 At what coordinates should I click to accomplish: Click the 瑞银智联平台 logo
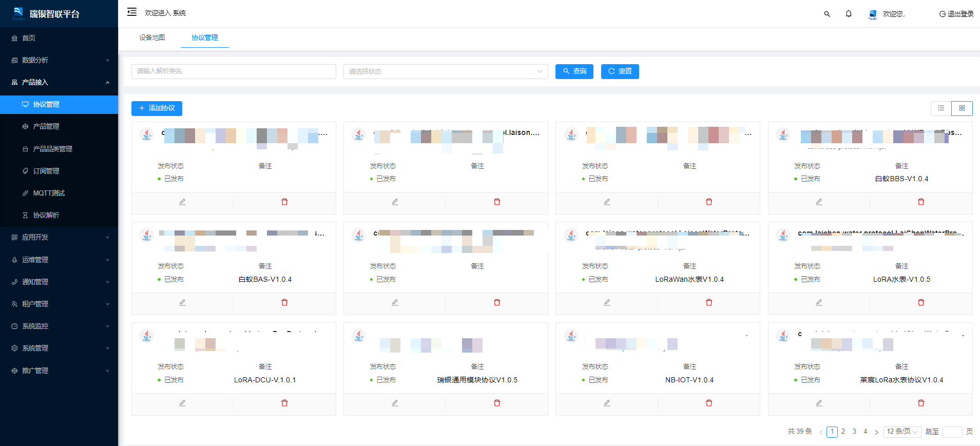coord(46,14)
